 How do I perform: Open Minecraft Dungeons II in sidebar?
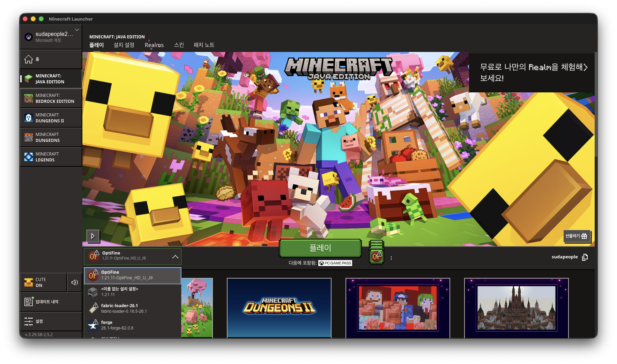pyautogui.click(x=51, y=118)
